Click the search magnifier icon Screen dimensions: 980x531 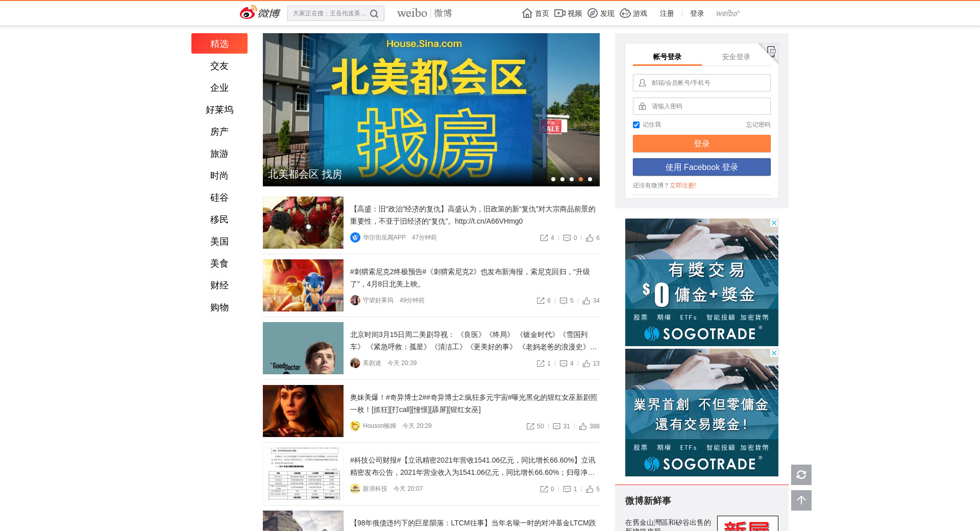pos(374,14)
